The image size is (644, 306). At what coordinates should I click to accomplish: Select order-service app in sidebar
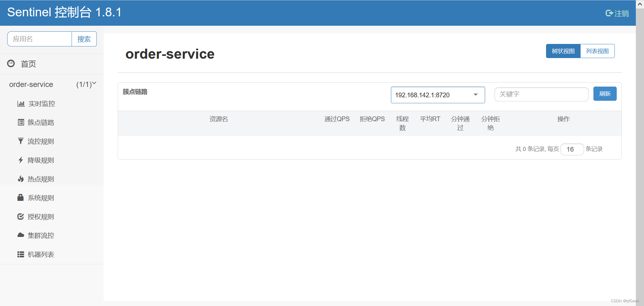[31, 84]
